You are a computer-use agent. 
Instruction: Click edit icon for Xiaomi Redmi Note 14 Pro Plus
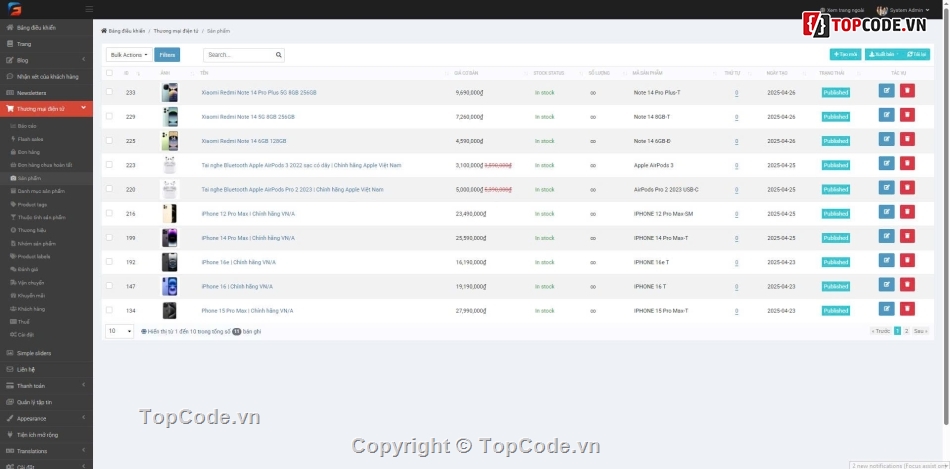886,92
